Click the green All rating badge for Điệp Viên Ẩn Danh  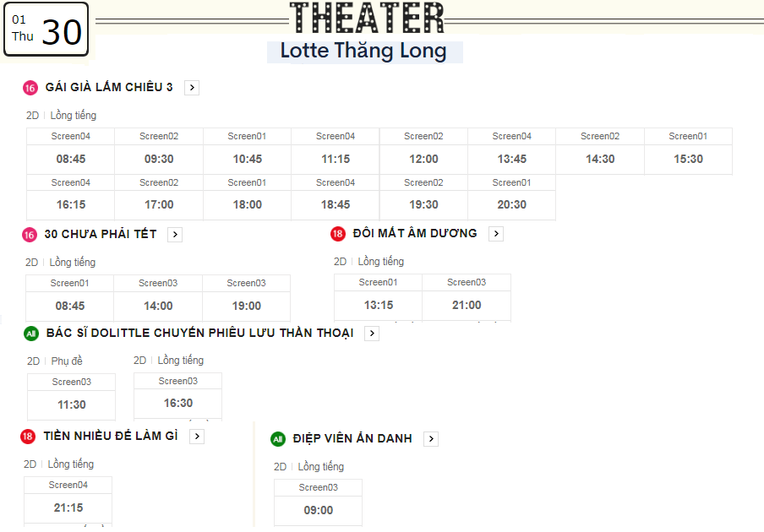278,439
